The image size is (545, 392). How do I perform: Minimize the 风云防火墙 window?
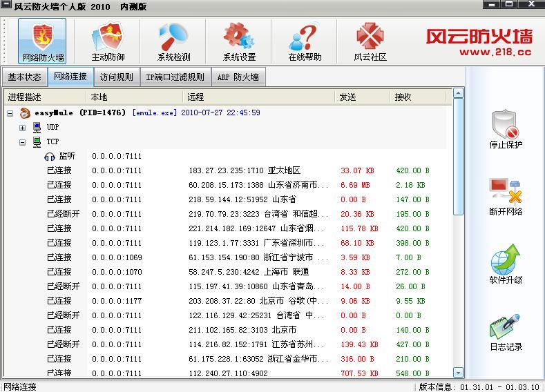(x=492, y=4)
